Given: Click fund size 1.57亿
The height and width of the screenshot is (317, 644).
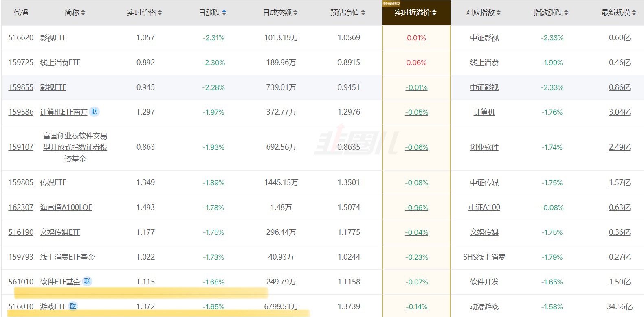Looking at the screenshot, I should [620, 183].
